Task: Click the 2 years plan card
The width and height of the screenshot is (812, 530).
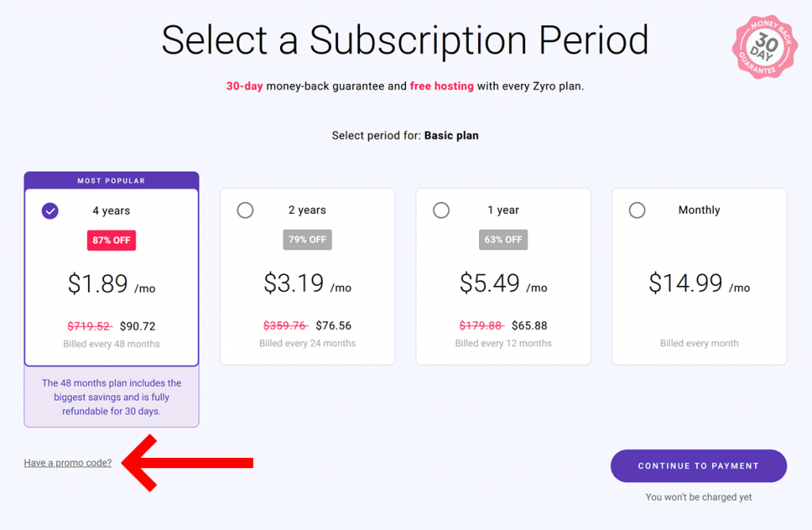Action: tap(307, 276)
